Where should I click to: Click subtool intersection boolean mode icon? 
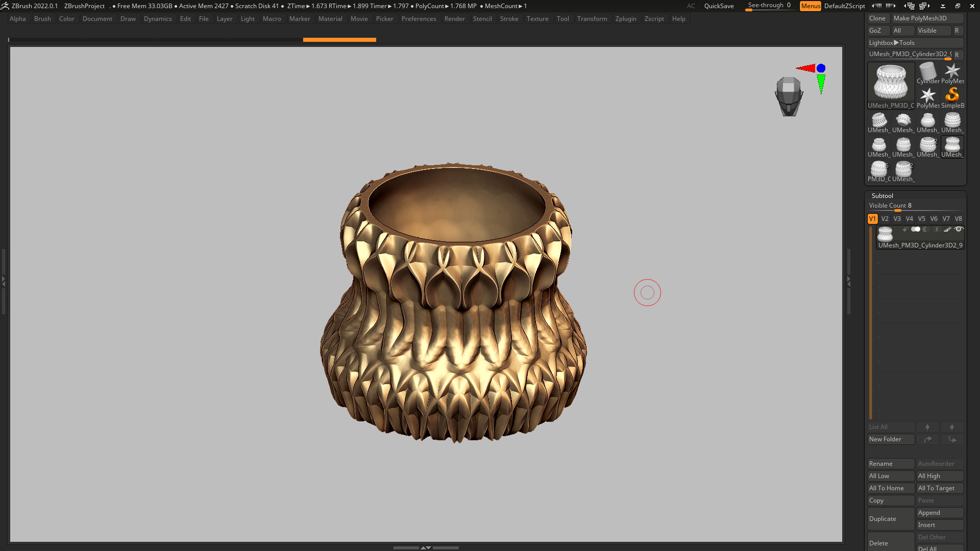(937, 230)
